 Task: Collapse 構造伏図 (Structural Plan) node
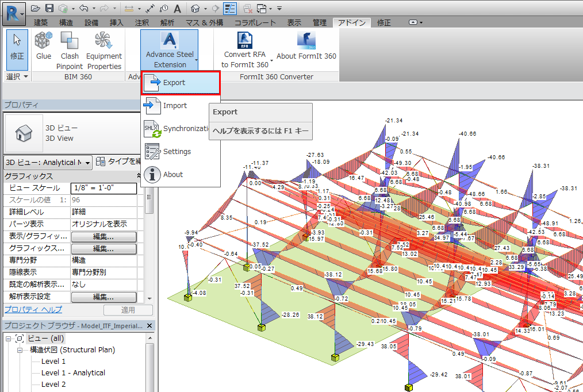[20, 350]
